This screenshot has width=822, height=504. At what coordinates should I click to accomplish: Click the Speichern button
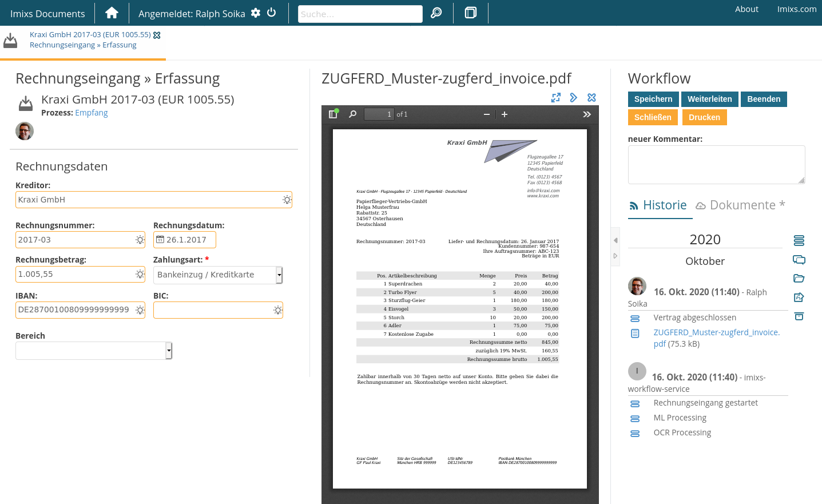point(653,99)
